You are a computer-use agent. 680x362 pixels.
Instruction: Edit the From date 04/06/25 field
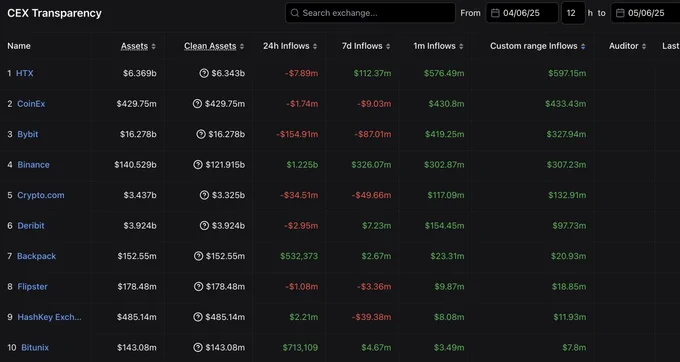tap(522, 13)
